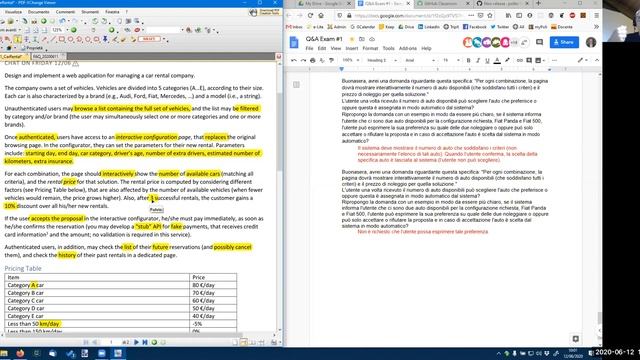This screenshot has width=640, height=360.
Task: Select the highlight text tool in PDF viewer
Action: click(x=18, y=39)
